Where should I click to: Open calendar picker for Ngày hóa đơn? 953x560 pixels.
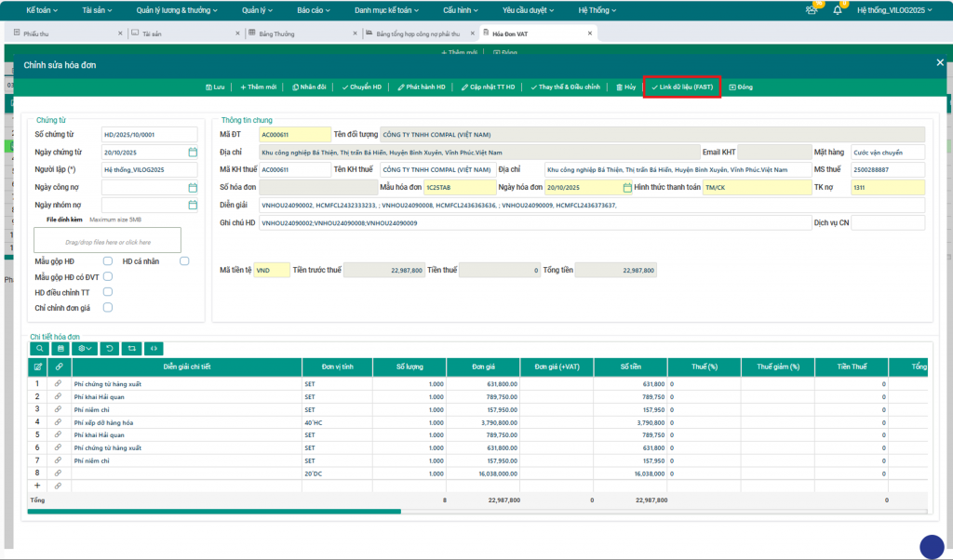(x=627, y=188)
